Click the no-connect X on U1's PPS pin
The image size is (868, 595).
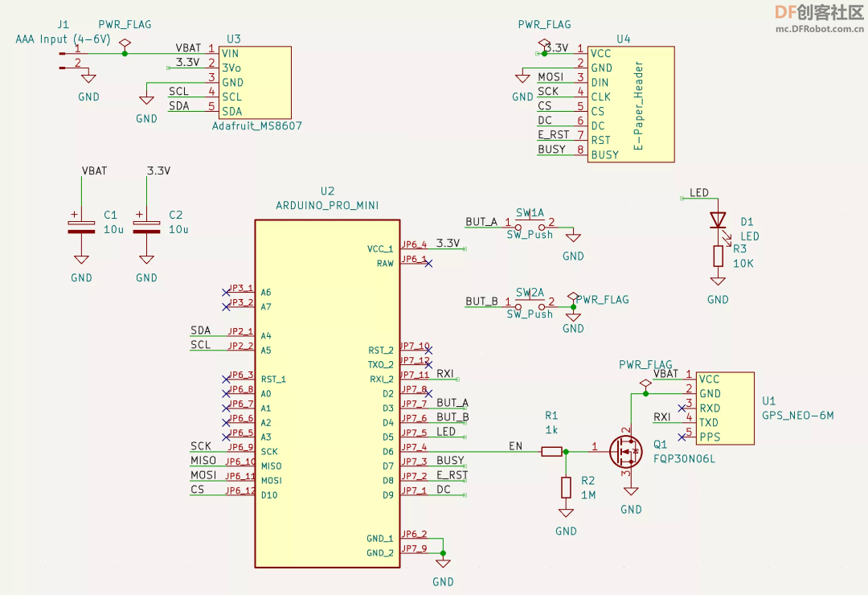[682, 437]
